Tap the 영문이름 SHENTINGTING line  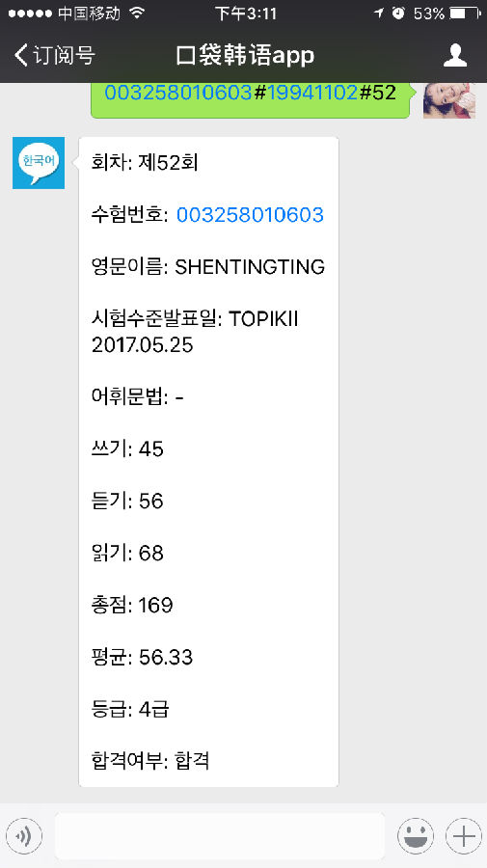pyautogui.click(x=208, y=267)
